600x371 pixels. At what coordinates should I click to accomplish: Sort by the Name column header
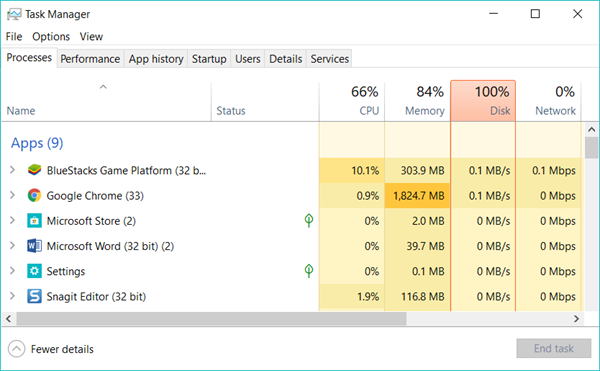click(106, 102)
